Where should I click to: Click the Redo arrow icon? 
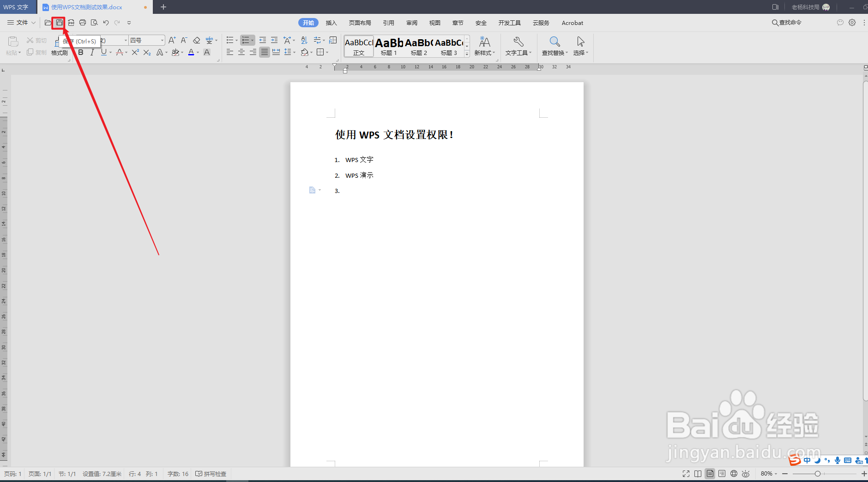point(117,23)
